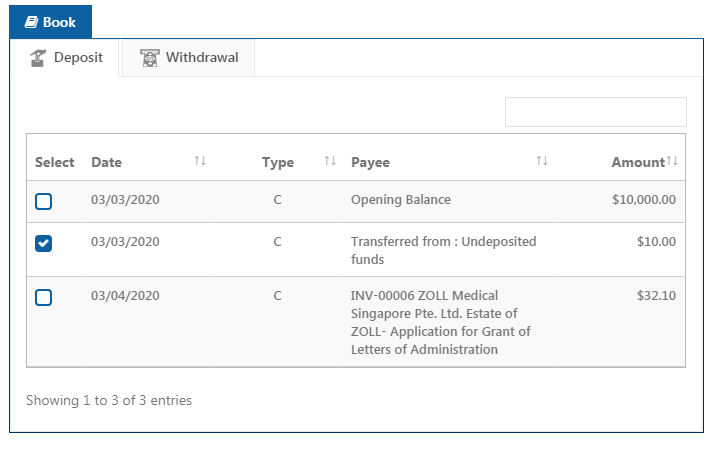
Task: Click the $10,000.00 amount cell
Action: point(644,200)
